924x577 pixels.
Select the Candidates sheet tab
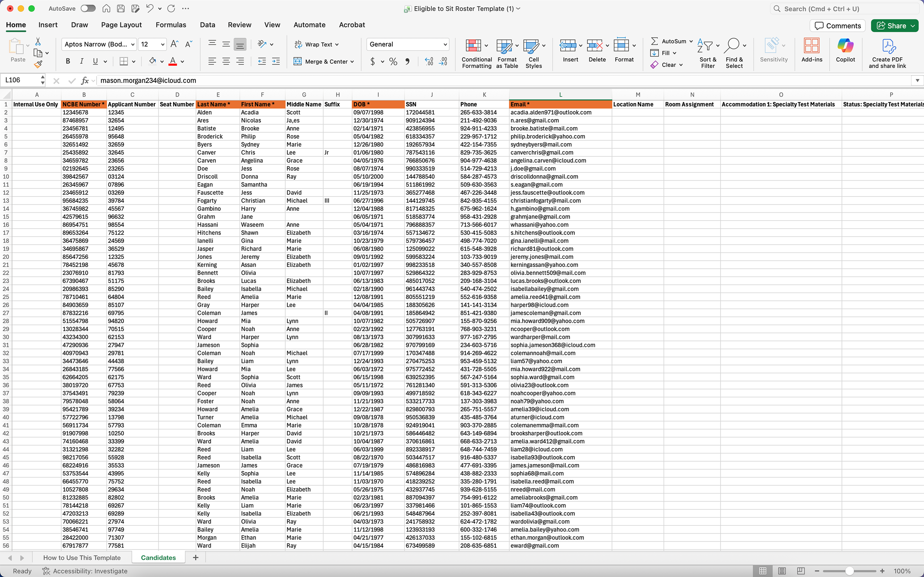158,557
